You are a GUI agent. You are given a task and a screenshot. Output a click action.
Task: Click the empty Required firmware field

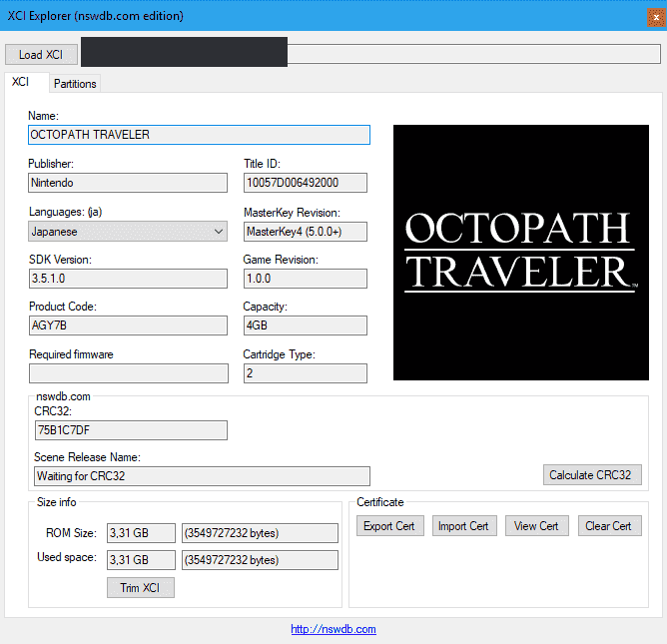coord(129,373)
